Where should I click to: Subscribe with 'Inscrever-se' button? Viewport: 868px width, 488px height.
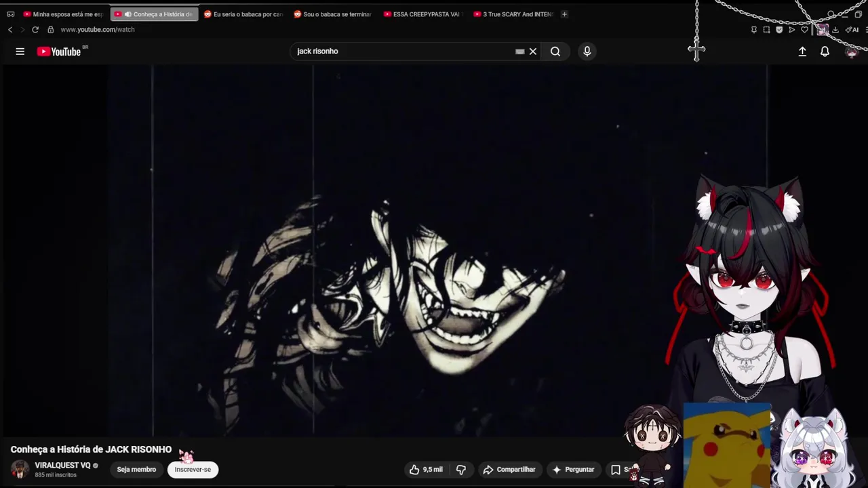(x=193, y=469)
